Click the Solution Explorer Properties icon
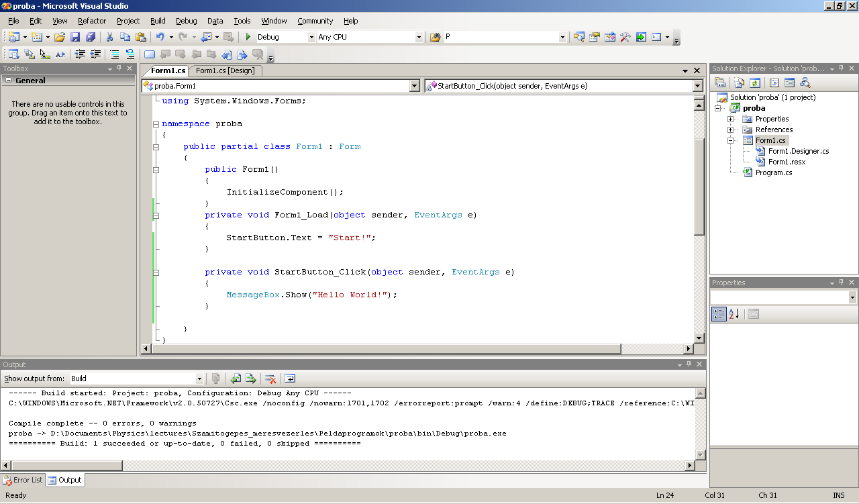This screenshot has height=504, width=859. coord(720,83)
